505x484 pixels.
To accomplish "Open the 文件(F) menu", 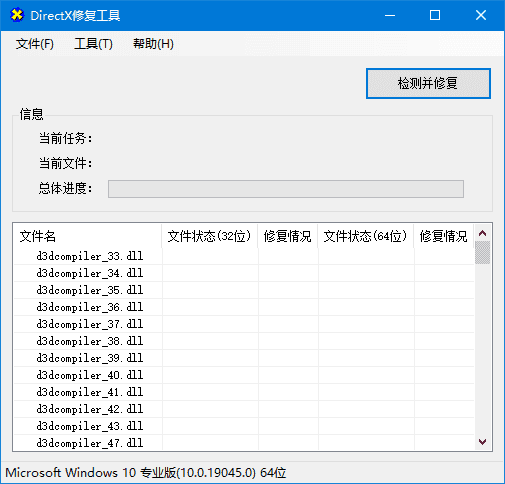I will (x=35, y=44).
